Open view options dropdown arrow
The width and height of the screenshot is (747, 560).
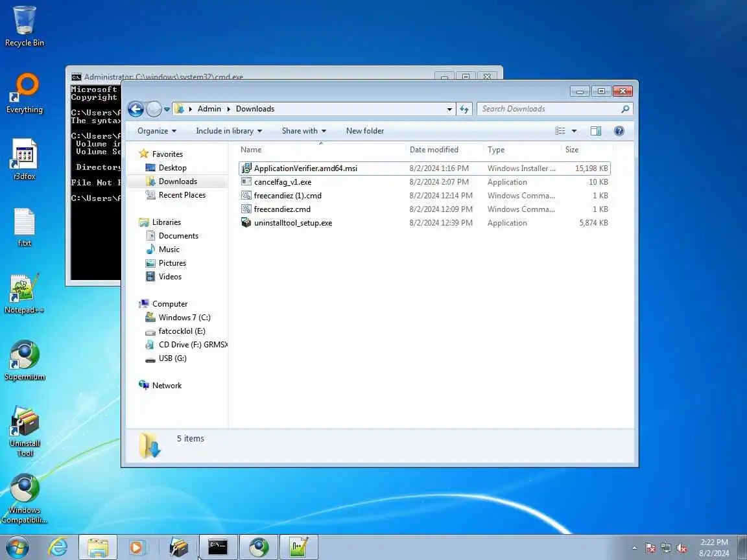pyautogui.click(x=574, y=131)
